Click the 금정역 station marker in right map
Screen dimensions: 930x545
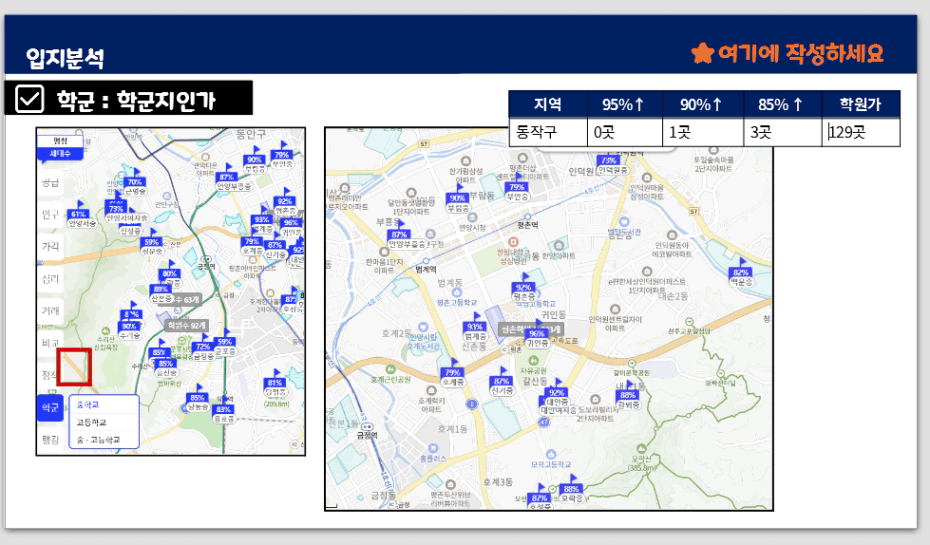(367, 430)
